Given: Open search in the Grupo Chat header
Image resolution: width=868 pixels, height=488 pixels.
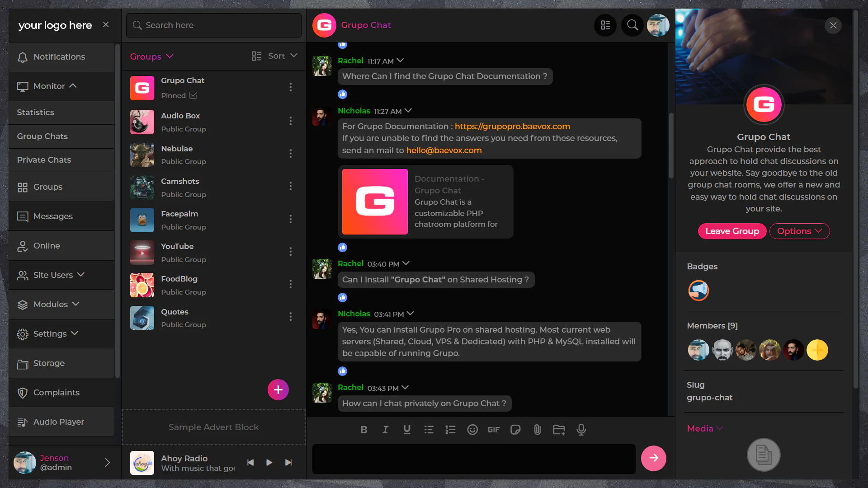Looking at the screenshot, I should [x=632, y=25].
